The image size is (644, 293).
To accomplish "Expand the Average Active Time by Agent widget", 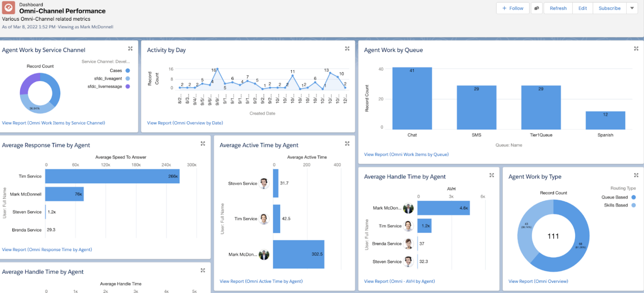I will (347, 143).
